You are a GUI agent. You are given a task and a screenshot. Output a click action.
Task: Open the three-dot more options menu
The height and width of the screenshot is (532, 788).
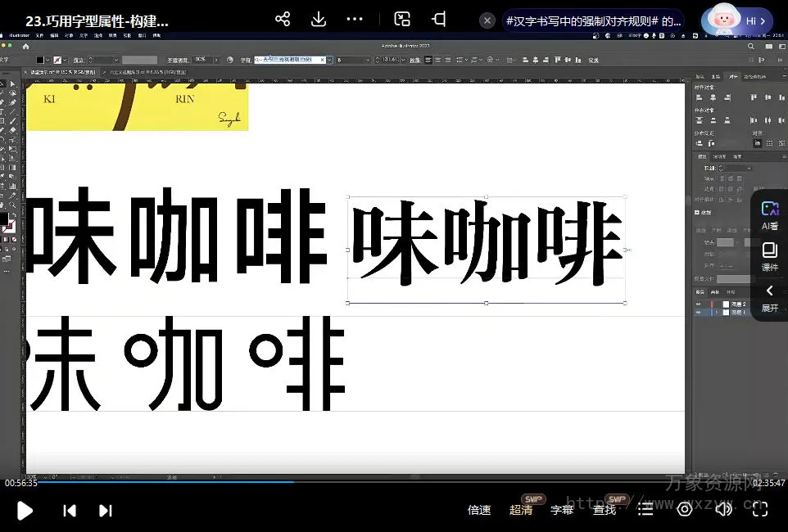tap(355, 20)
